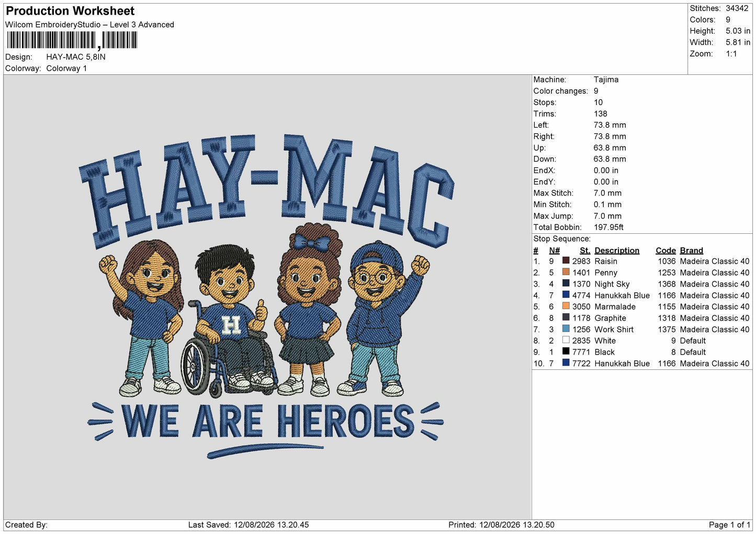The image size is (756, 534).
Task: Click code 1368 in the Night Sky row
Action: click(667, 284)
